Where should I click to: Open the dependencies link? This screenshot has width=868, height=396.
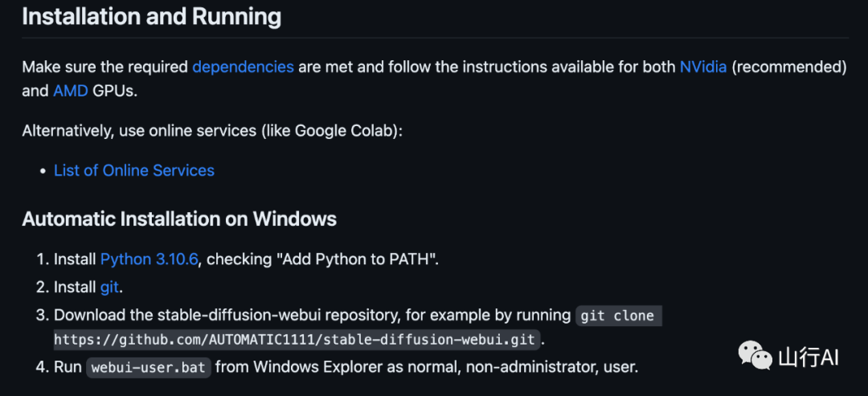coord(243,67)
